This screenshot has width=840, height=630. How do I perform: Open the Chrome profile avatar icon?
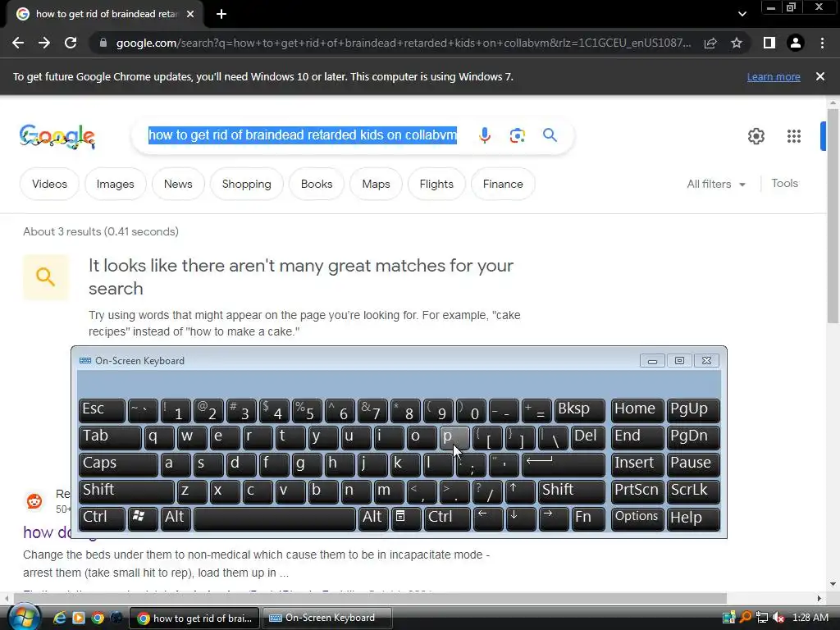(796, 43)
